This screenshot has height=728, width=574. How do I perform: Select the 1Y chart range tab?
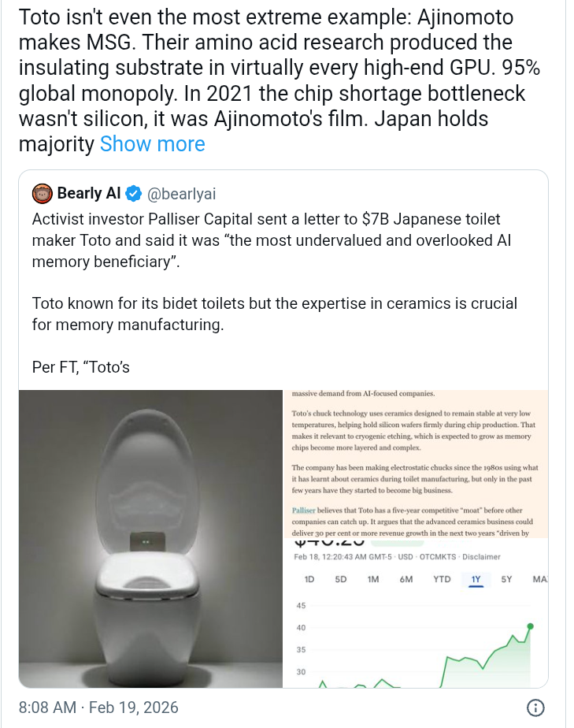coord(476,579)
